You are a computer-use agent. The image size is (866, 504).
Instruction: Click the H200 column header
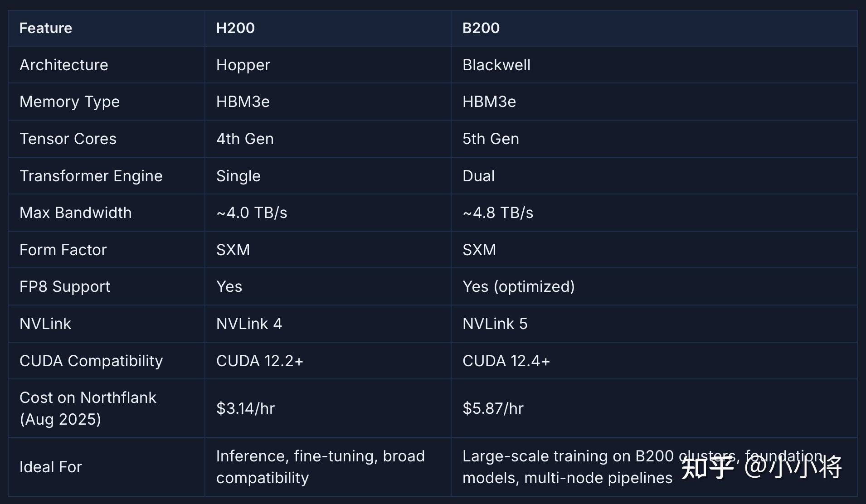point(235,28)
